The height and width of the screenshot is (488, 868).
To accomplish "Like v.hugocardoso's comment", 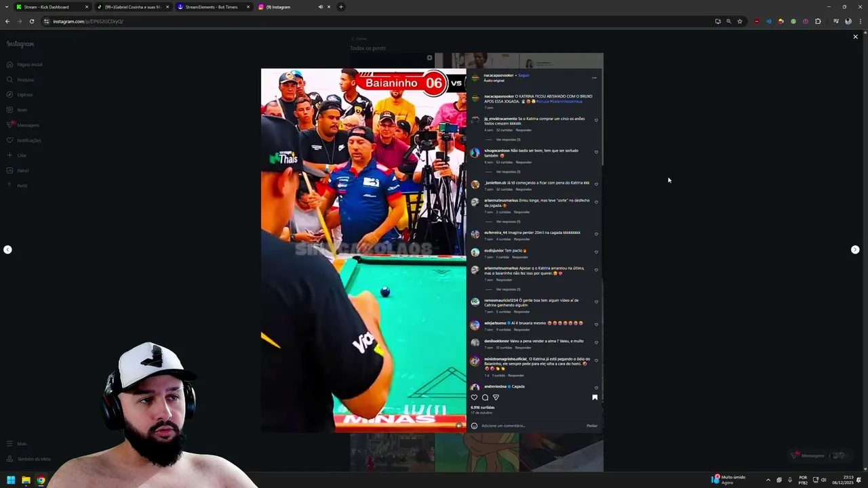I will click(596, 152).
